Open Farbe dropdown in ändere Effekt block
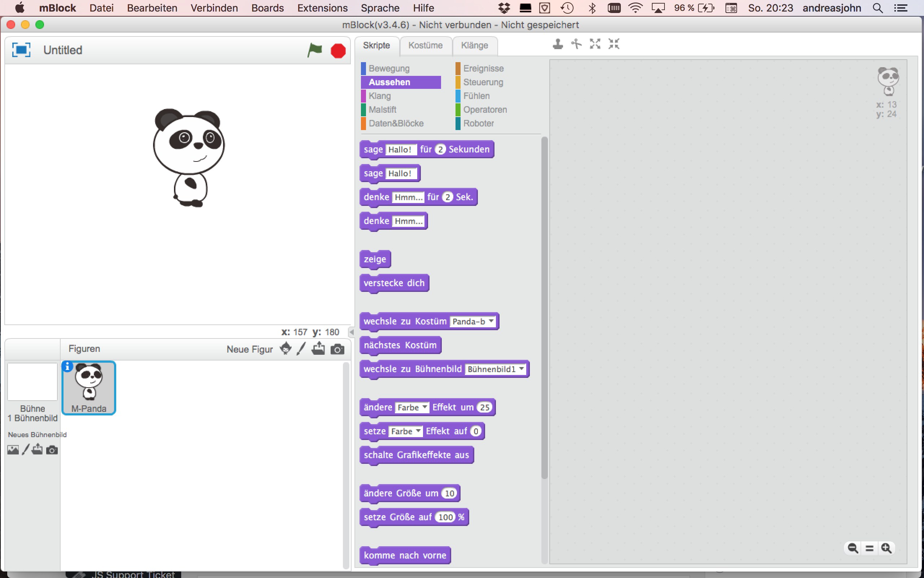Screen dimensions: 924x578 tap(412, 407)
